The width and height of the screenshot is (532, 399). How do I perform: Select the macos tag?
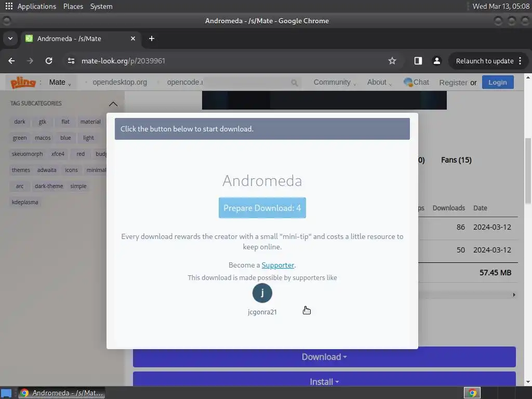43,138
